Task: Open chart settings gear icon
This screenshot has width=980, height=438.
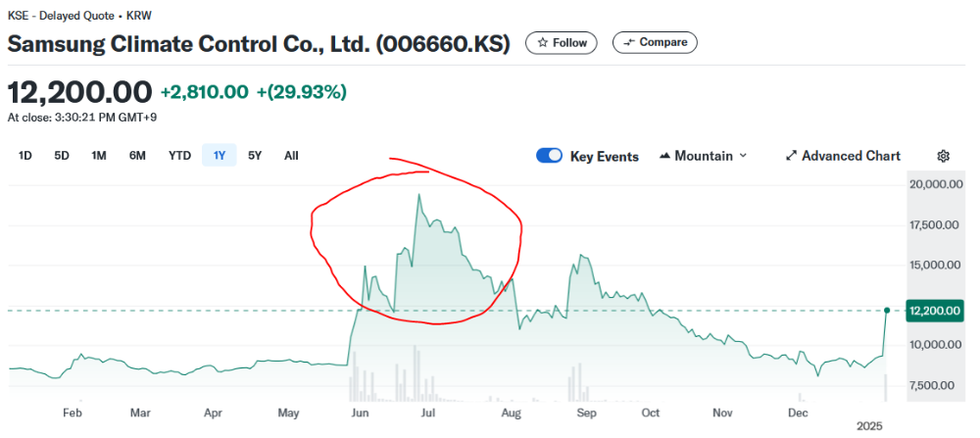Action: pyautogui.click(x=944, y=156)
